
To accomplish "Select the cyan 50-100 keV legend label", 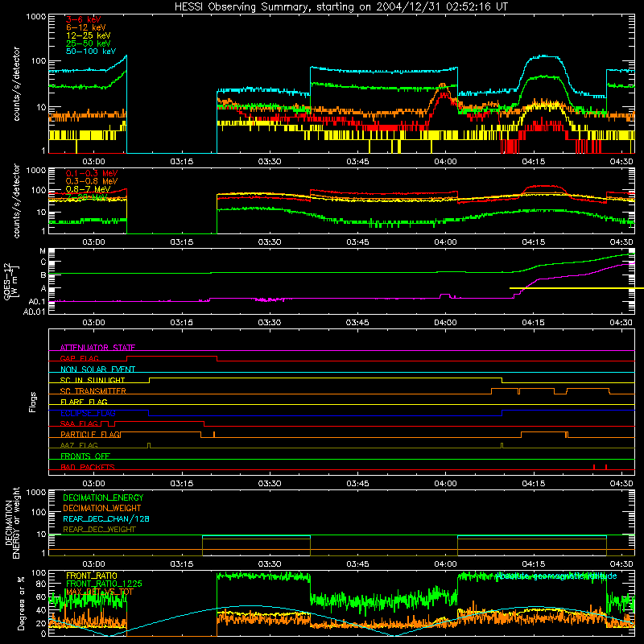I will [91, 52].
